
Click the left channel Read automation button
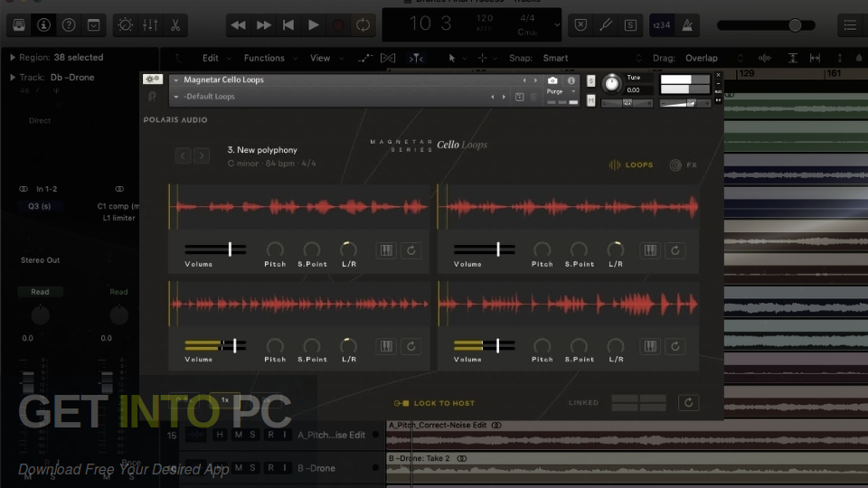(40, 292)
